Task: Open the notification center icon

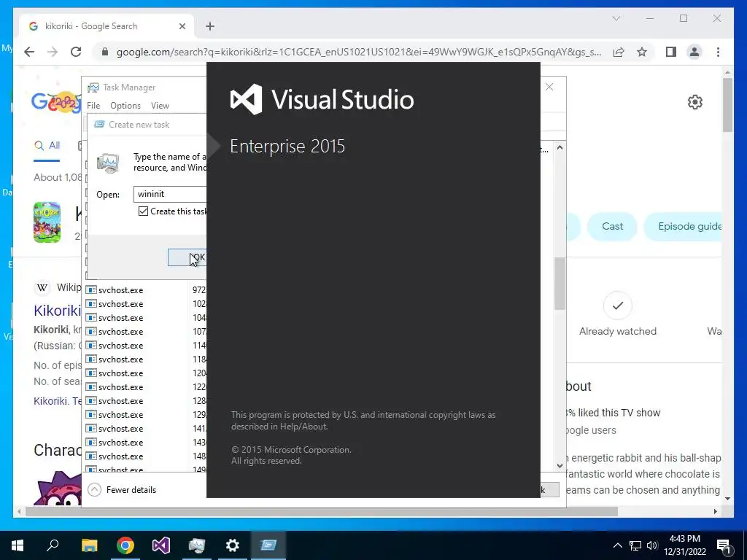Action: coord(724,545)
